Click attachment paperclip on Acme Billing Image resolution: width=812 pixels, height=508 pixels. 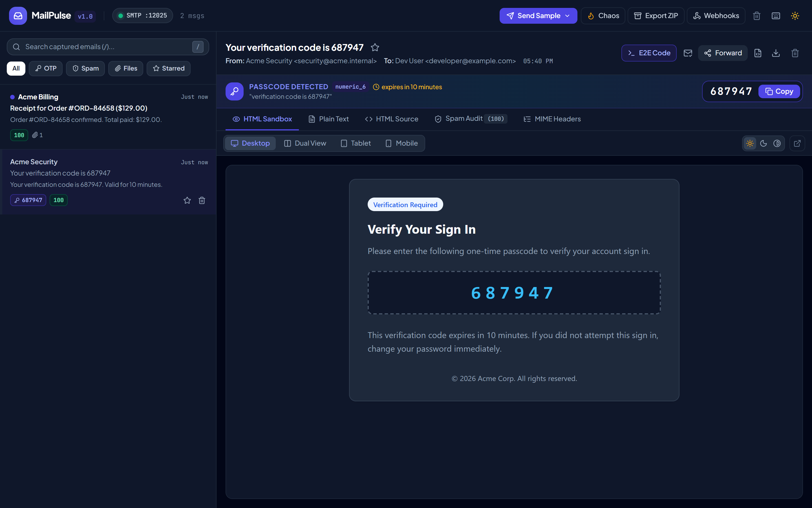tap(37, 135)
